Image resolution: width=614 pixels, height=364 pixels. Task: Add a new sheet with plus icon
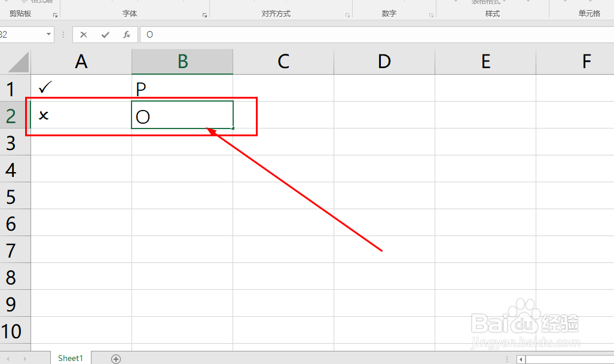pyautogui.click(x=116, y=359)
